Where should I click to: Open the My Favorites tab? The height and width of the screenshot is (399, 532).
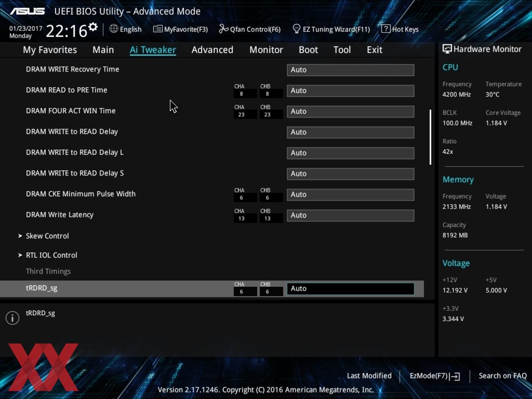tap(50, 50)
